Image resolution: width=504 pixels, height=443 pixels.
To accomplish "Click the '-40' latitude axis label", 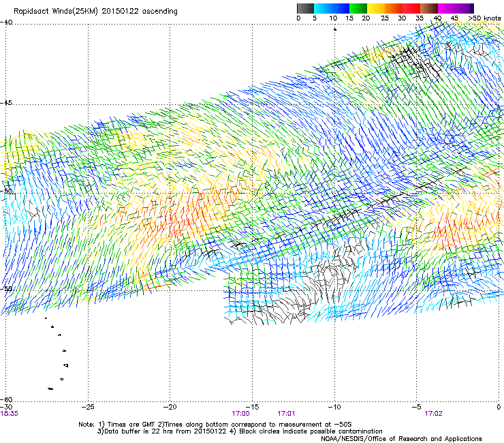I will tap(6, 22).
